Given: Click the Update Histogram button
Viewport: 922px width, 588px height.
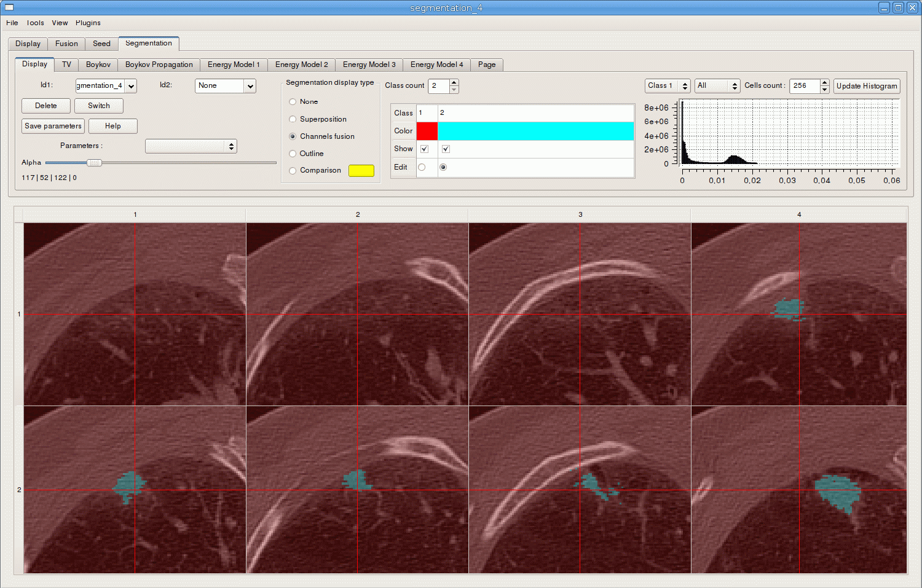Looking at the screenshot, I should 867,86.
